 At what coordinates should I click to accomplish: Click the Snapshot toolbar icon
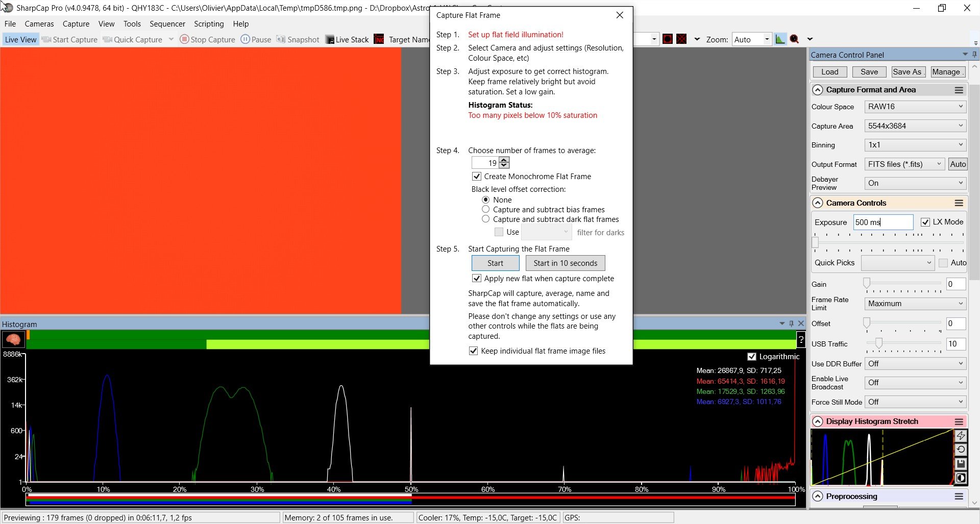coord(281,39)
